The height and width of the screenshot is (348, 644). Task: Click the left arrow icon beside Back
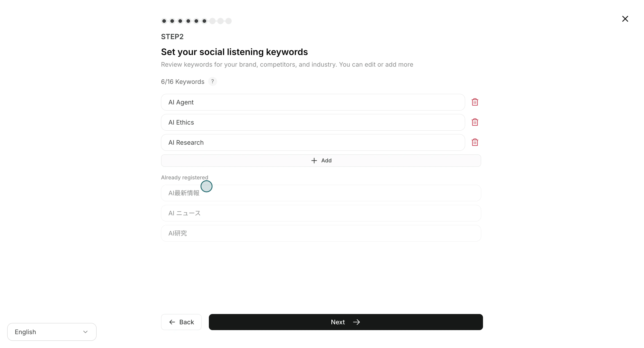click(172, 322)
